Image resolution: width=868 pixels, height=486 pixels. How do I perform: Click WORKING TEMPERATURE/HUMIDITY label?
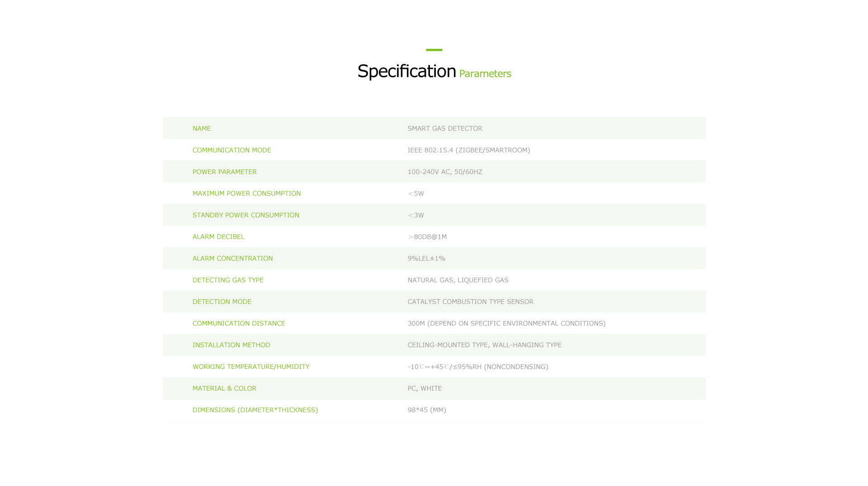tap(251, 367)
